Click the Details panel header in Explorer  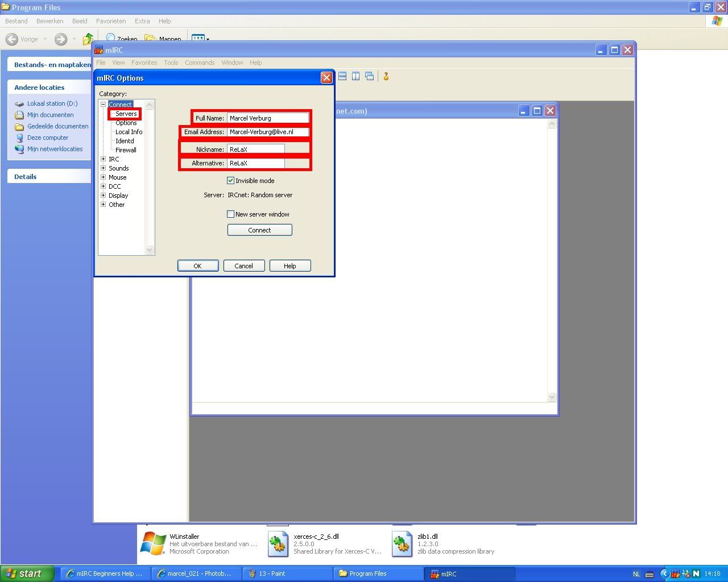49,177
